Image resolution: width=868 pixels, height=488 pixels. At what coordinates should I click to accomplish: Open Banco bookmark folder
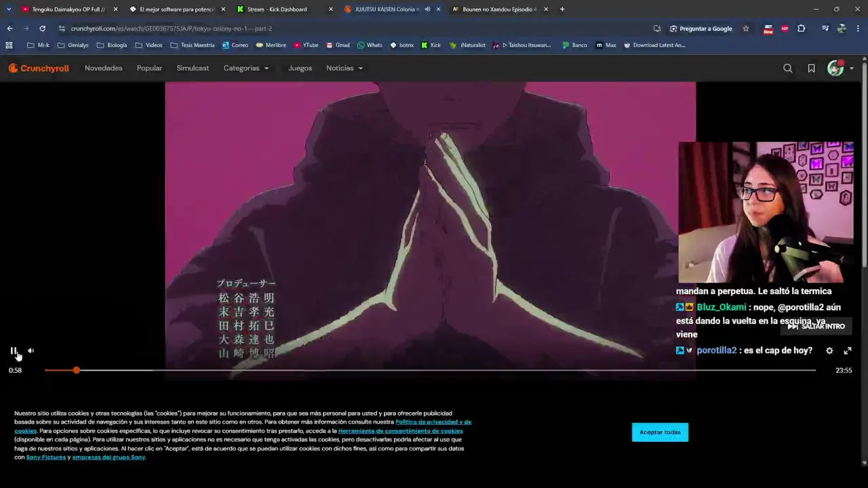click(x=574, y=45)
